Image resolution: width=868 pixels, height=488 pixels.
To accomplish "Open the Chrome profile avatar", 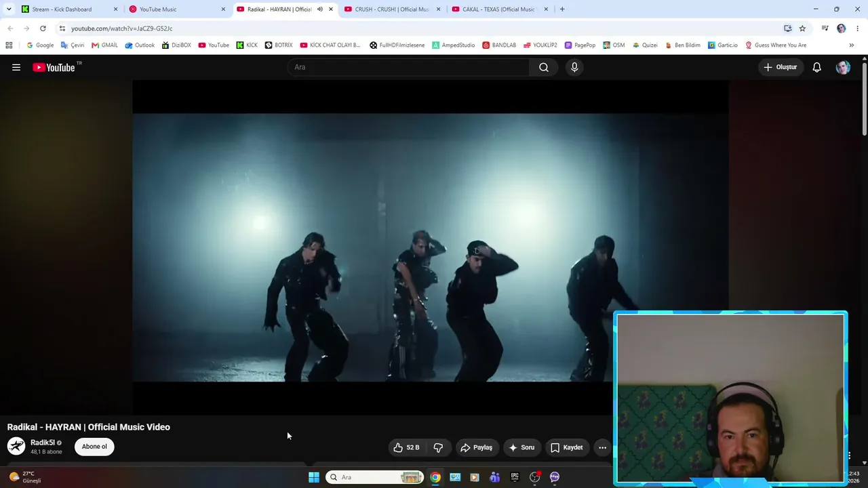I will pos(842,28).
